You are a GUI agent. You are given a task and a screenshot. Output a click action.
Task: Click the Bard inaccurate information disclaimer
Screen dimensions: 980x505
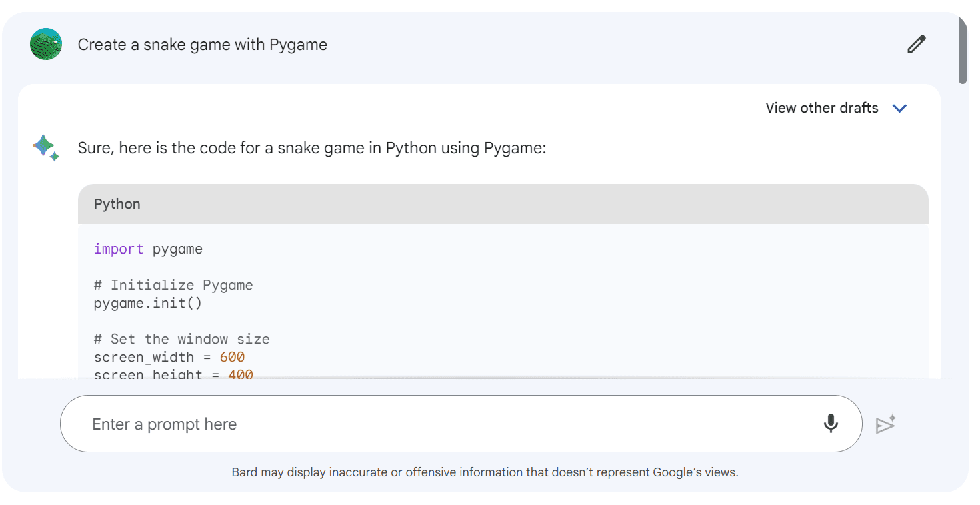pyautogui.click(x=485, y=472)
